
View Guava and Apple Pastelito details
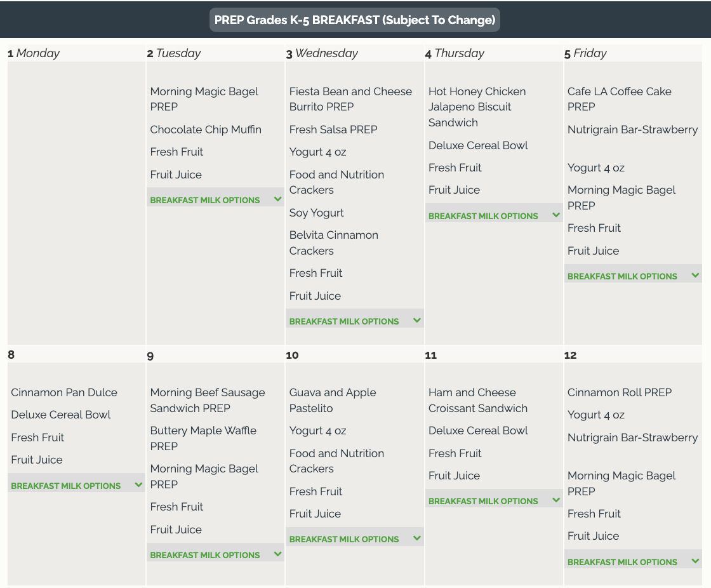[x=333, y=400]
